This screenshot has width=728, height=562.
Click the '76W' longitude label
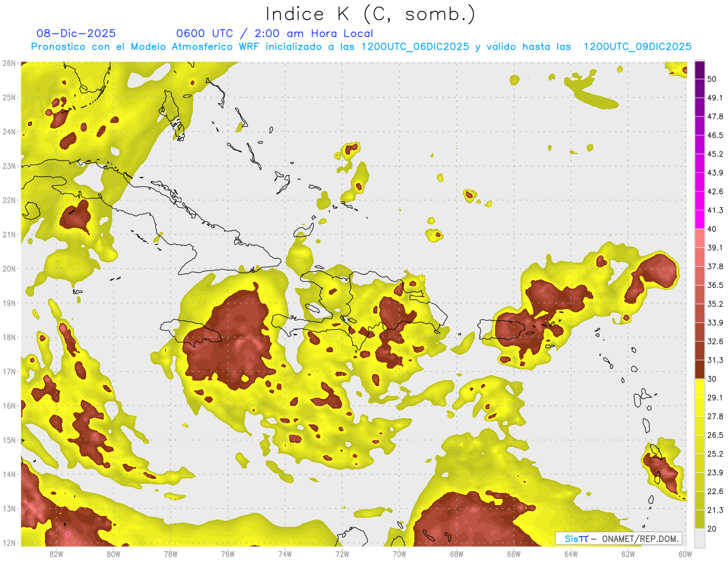point(227,554)
